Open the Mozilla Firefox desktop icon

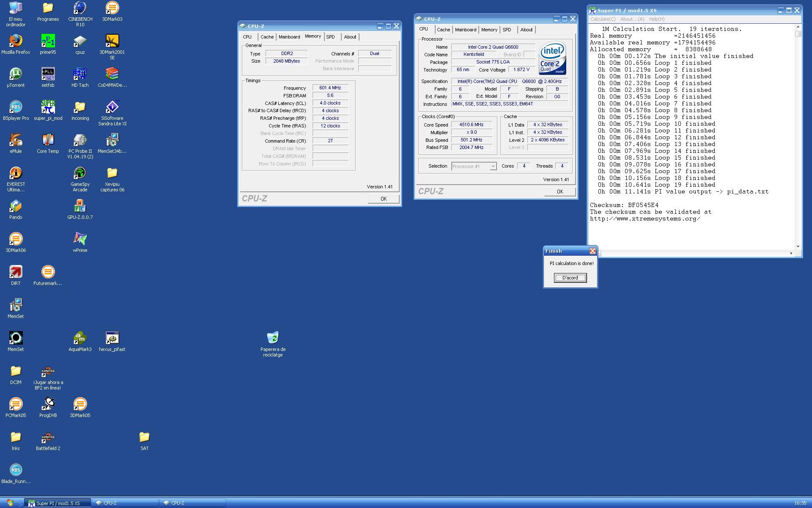pos(16,41)
